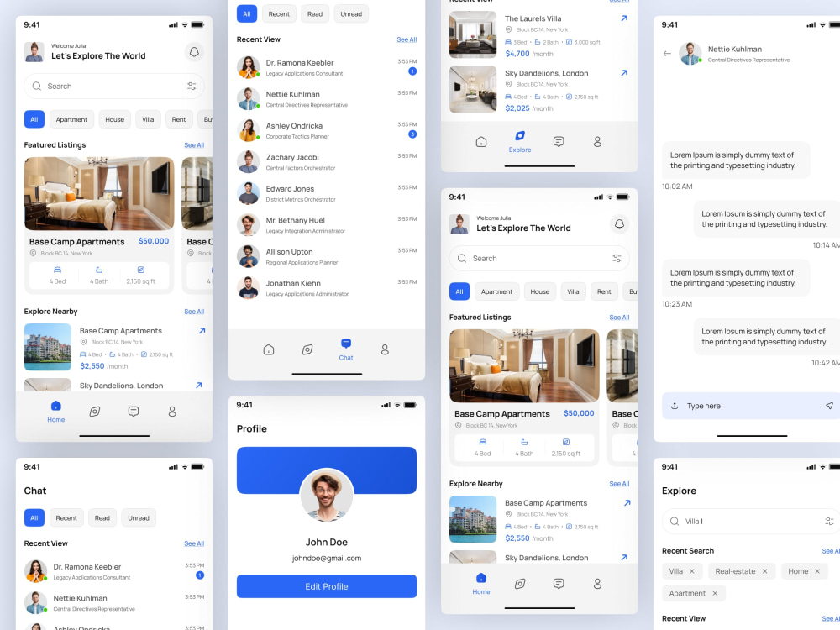840x630 pixels.
Task: Choose Apartment category in left Home screen
Action: [71, 119]
